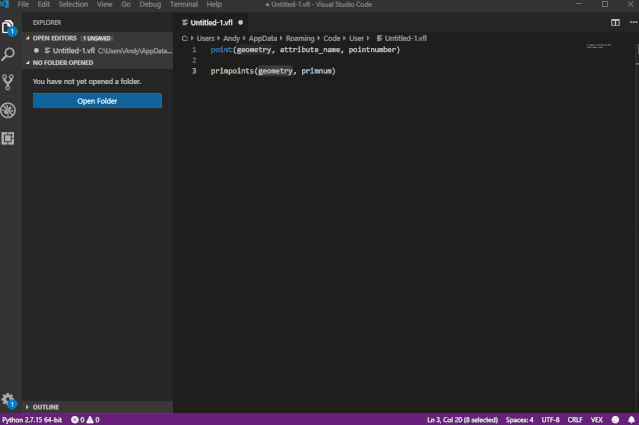Open the editor More Actions ellipsis
639x425 pixels.
(633, 22)
